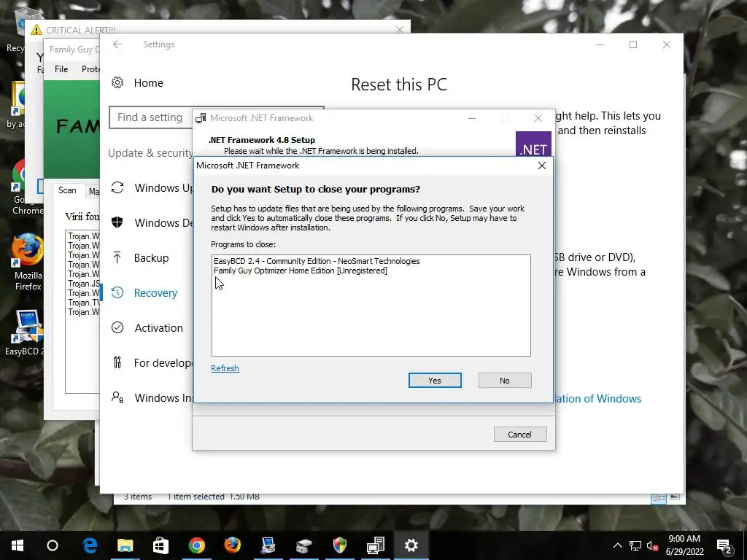
Task: Show hidden system tray icons
Action: coord(617,545)
